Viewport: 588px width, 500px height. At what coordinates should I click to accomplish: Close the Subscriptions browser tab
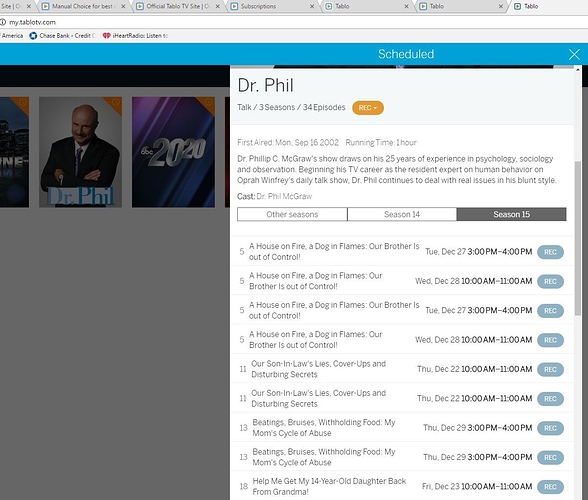(312, 6)
